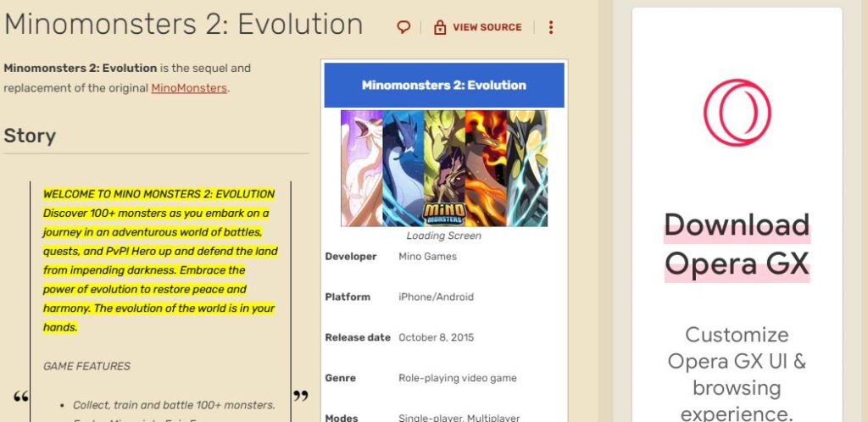
Task: Click the padlock icon beside View Source
Action: click(439, 27)
